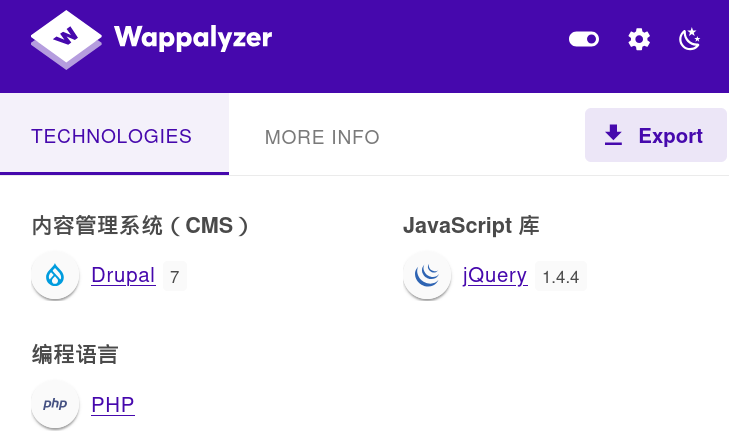Image resolution: width=729 pixels, height=448 pixels.
Task: Open the Drupal technology link
Action: point(123,275)
